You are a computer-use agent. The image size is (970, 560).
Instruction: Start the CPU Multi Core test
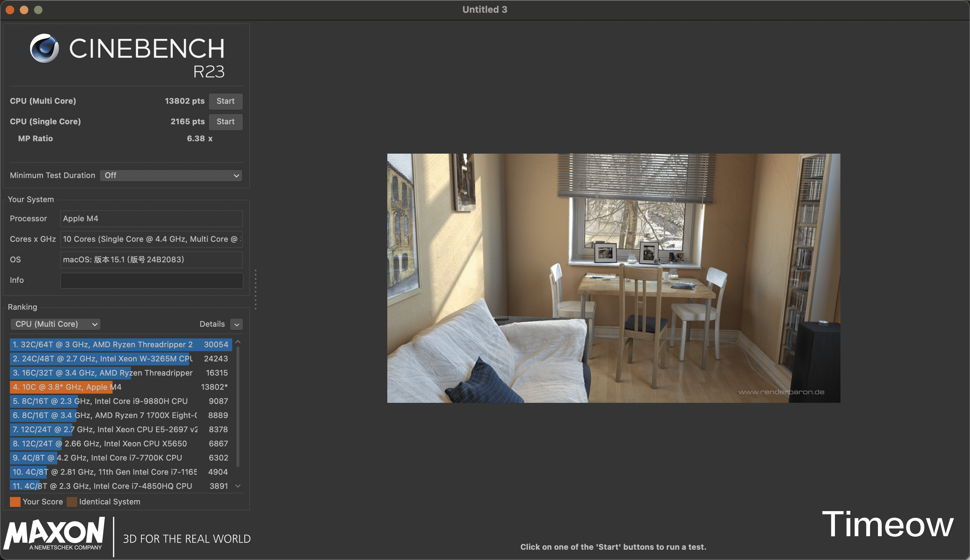point(226,101)
